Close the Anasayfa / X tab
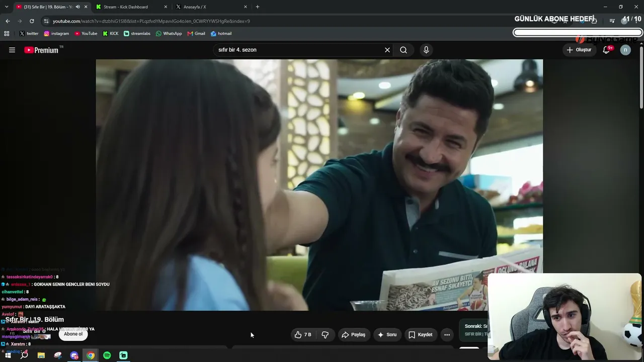The image size is (644, 362). point(246,7)
